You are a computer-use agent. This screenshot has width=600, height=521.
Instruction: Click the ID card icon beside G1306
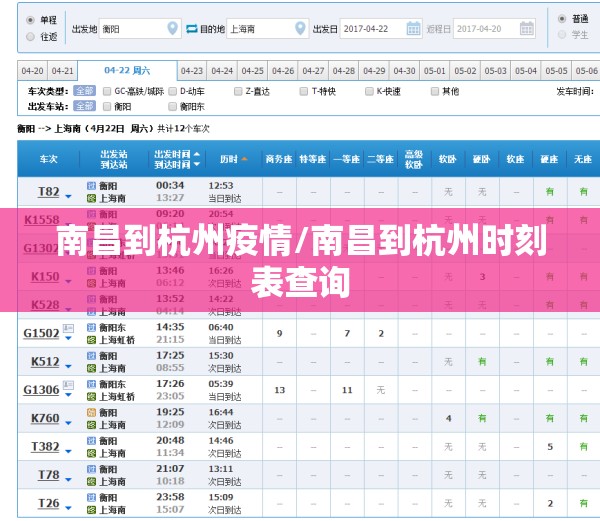(68, 386)
